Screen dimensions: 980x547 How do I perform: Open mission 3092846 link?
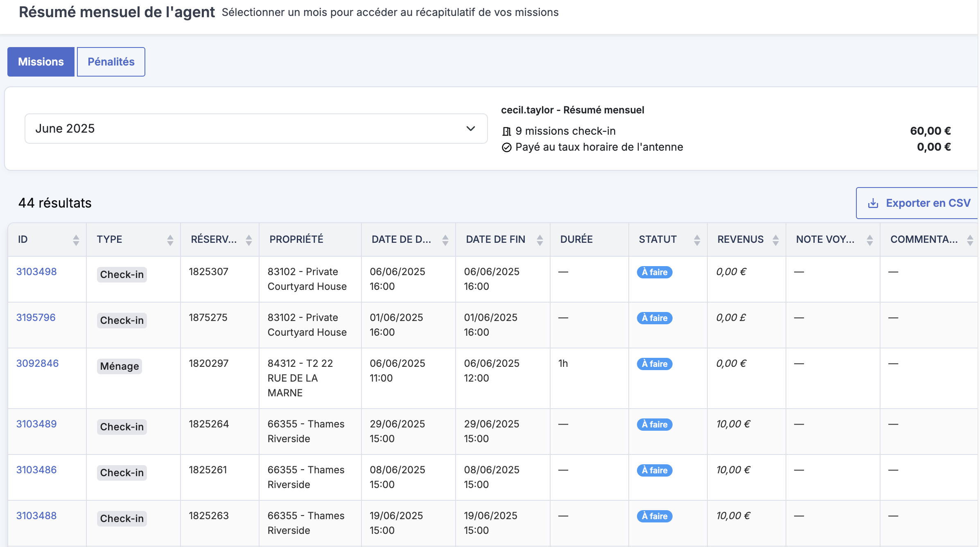click(x=37, y=363)
